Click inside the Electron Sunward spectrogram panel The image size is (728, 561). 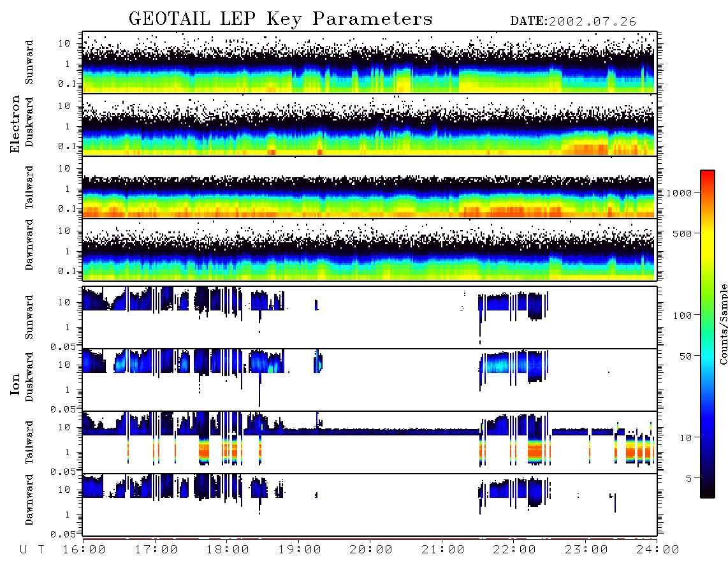coord(370,62)
